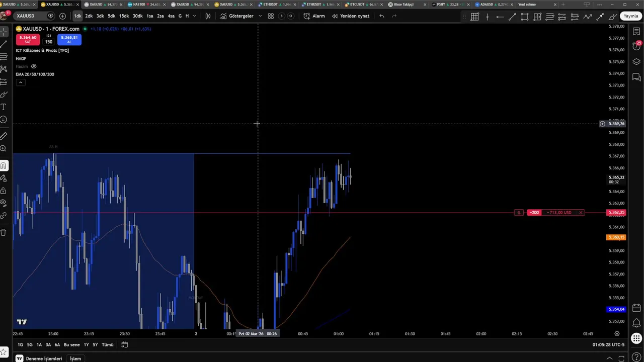This screenshot has height=362, width=644.
Task: Click the 01:05:28 UTC-5 timezone
Action: tap(608, 345)
